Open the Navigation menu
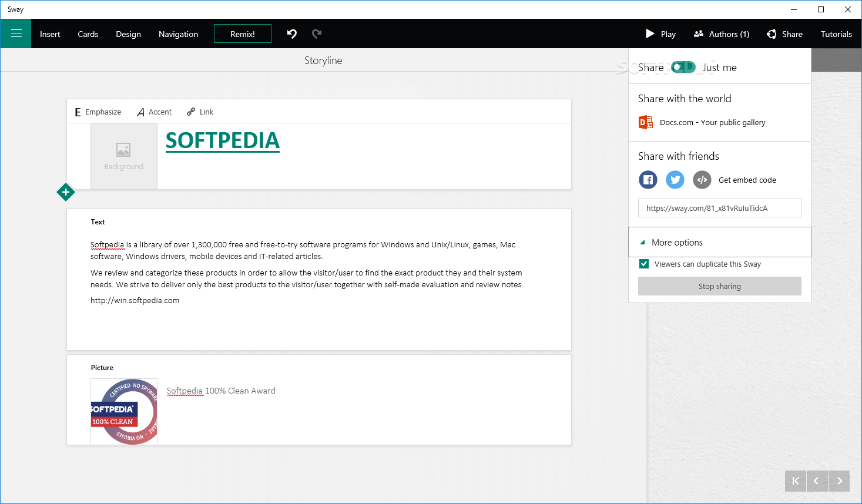Image resolution: width=862 pixels, height=504 pixels. pos(178,34)
